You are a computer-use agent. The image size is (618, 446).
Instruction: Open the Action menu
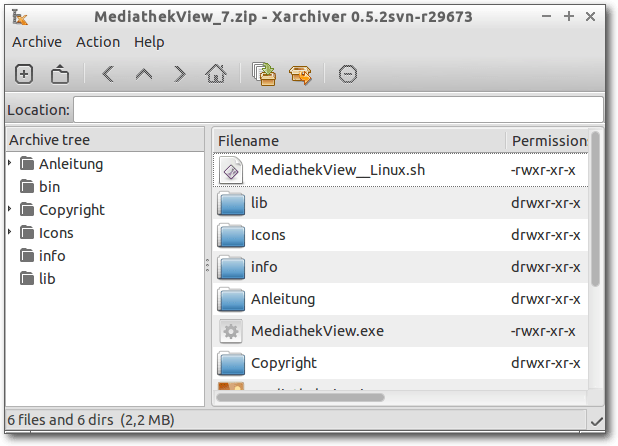98,42
